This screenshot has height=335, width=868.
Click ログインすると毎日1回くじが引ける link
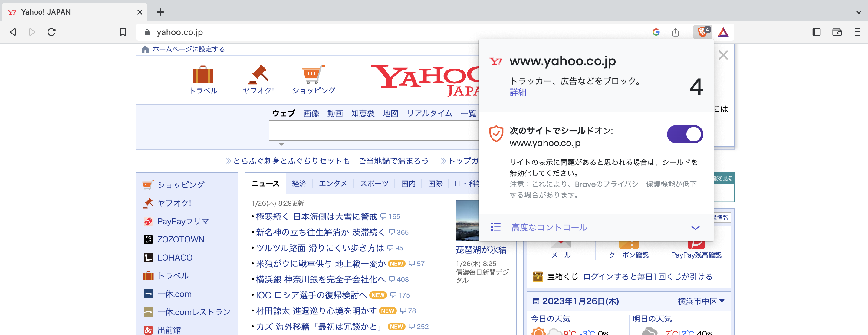(x=648, y=276)
